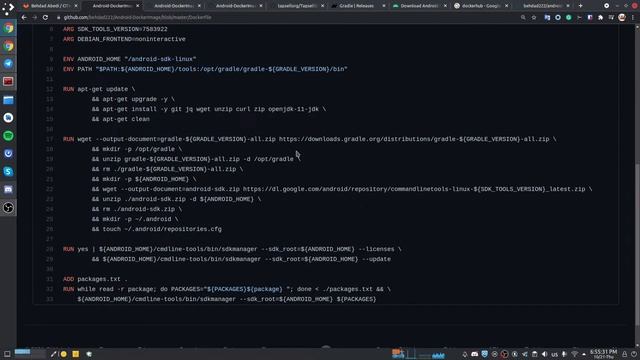640x360 pixels.
Task: Open the Wi-Fi network tray icon
Action: tap(574, 354)
